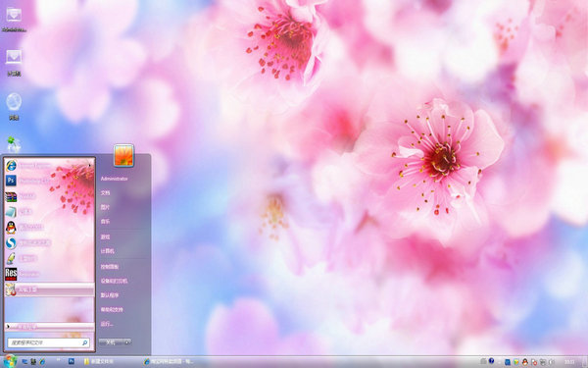
Task: Open Internet Explorer from the Start menu list
Action: tap(49, 165)
